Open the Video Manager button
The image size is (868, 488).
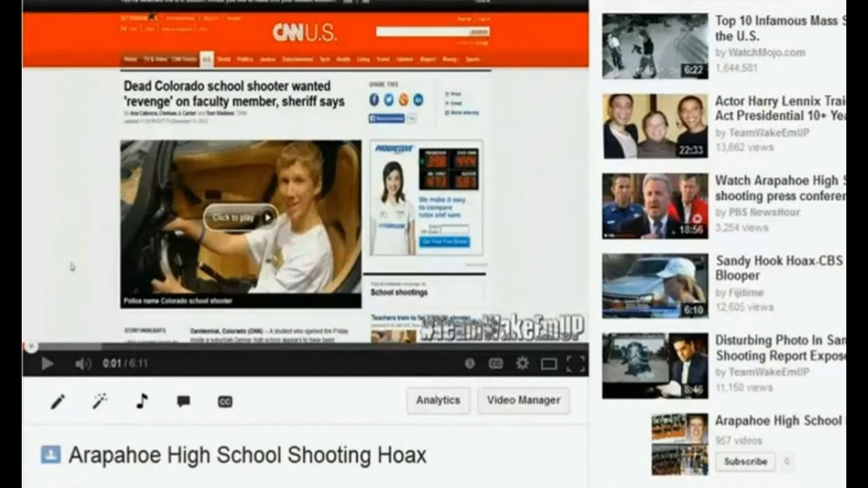pyautogui.click(x=524, y=401)
